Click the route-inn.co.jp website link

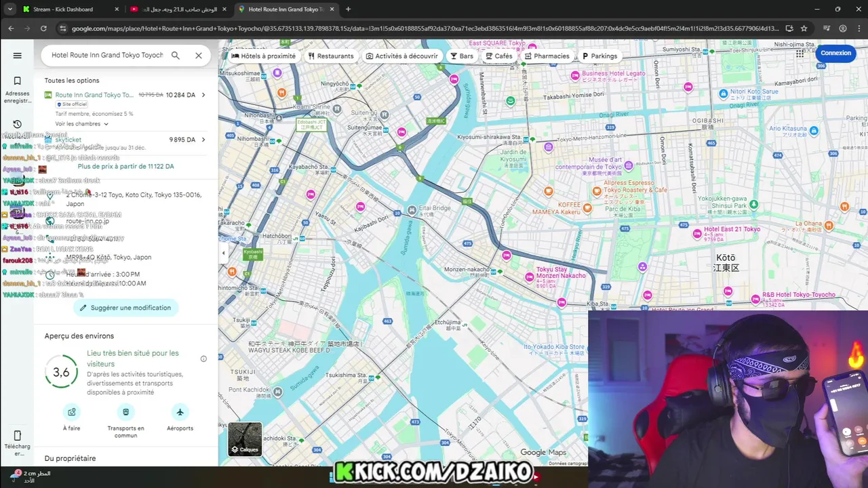click(87, 221)
